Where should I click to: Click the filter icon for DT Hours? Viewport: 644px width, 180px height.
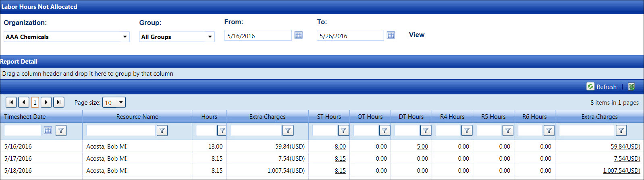426,130
